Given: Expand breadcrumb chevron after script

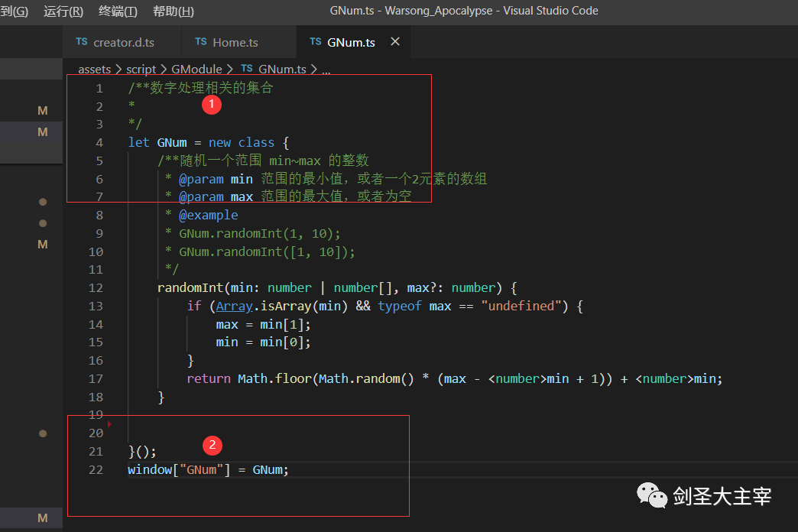Looking at the screenshot, I should coord(164,69).
